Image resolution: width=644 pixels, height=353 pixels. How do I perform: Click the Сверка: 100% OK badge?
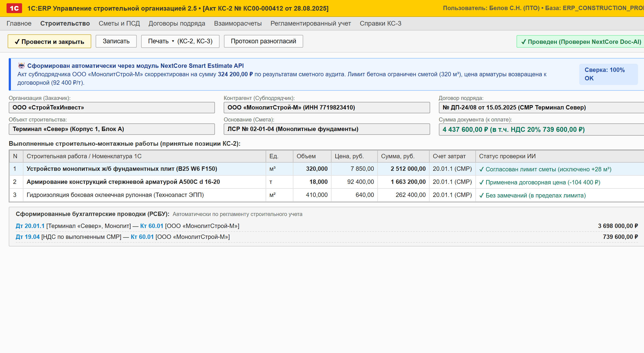[608, 74]
